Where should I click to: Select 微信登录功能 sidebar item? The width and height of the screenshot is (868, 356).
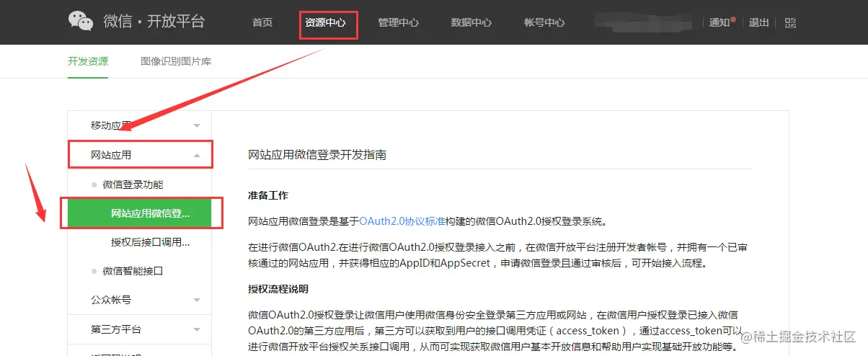(x=133, y=184)
